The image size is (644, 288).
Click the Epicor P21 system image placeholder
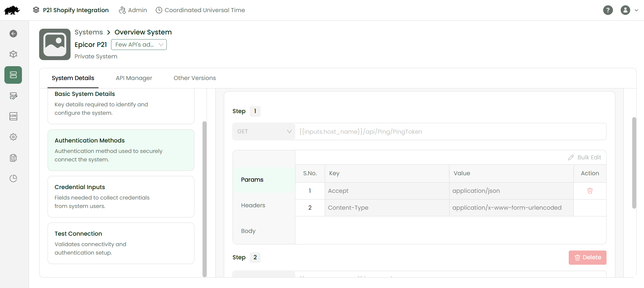(x=55, y=44)
